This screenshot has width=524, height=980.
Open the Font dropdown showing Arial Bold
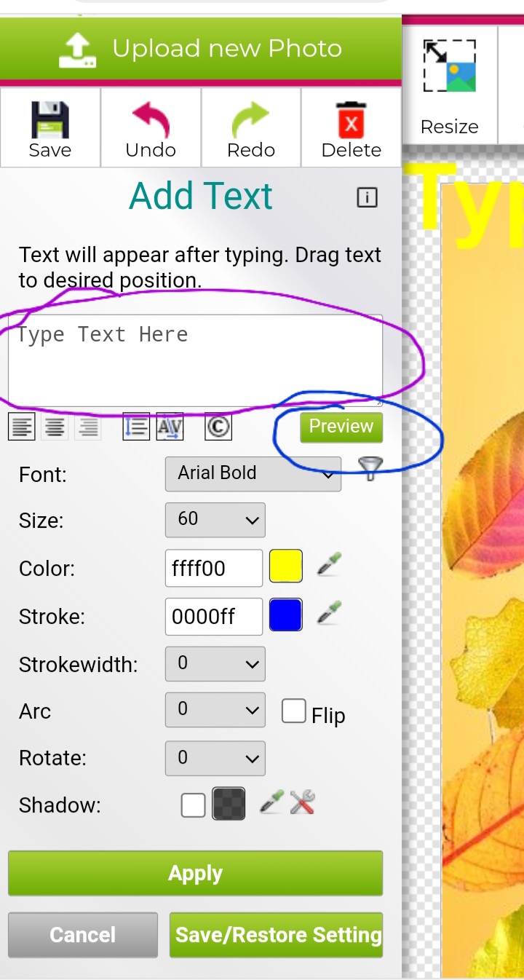point(253,474)
